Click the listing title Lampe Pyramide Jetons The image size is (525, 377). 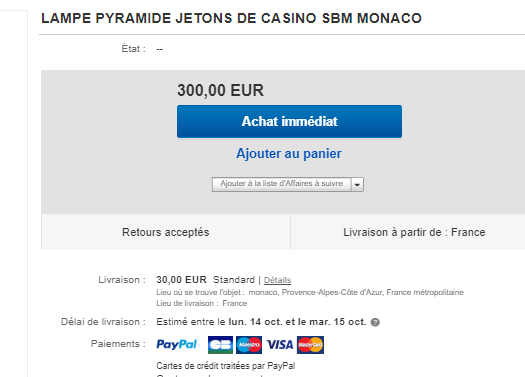pyautogui.click(x=231, y=18)
